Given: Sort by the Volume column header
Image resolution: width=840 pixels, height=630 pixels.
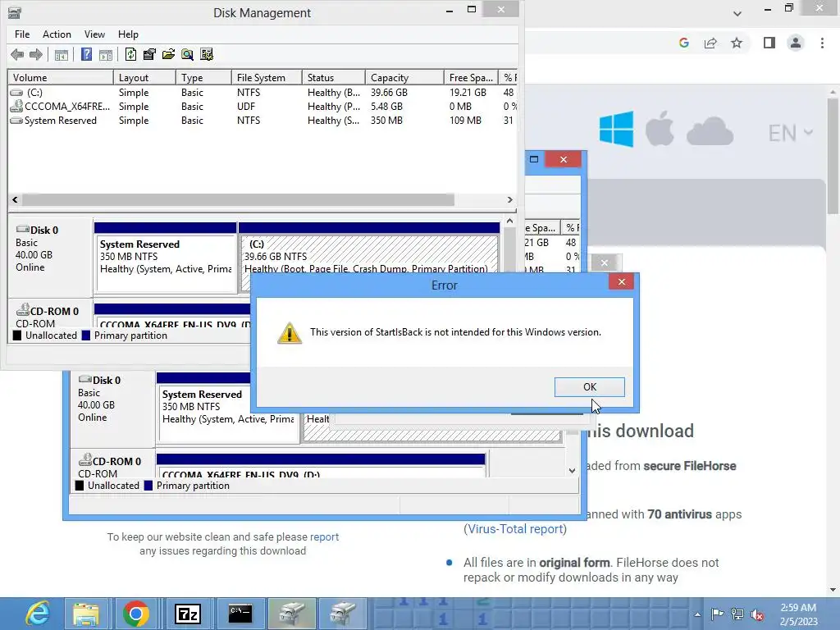Looking at the screenshot, I should (61, 78).
